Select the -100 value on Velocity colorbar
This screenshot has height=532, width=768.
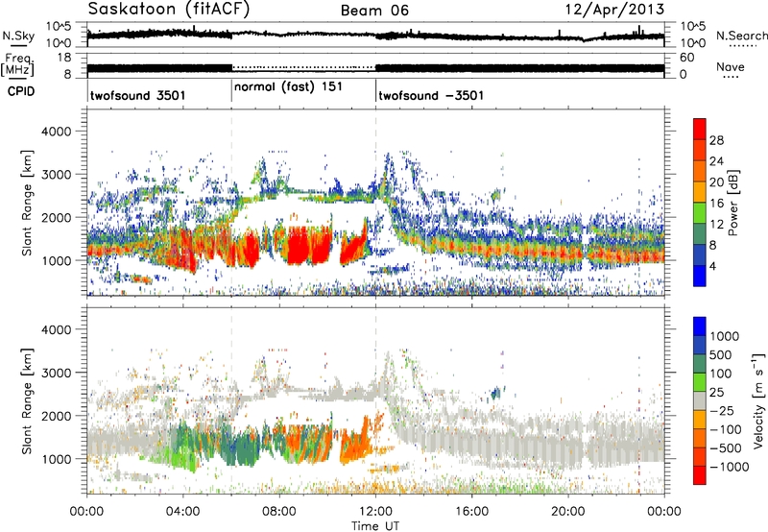pyautogui.click(x=726, y=429)
